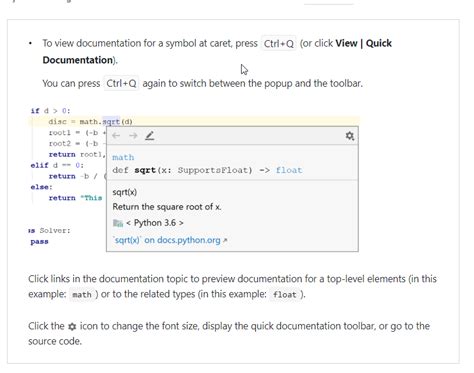Click the 'root2 =' code line
The height and width of the screenshot is (373, 474).
[x=77, y=144]
